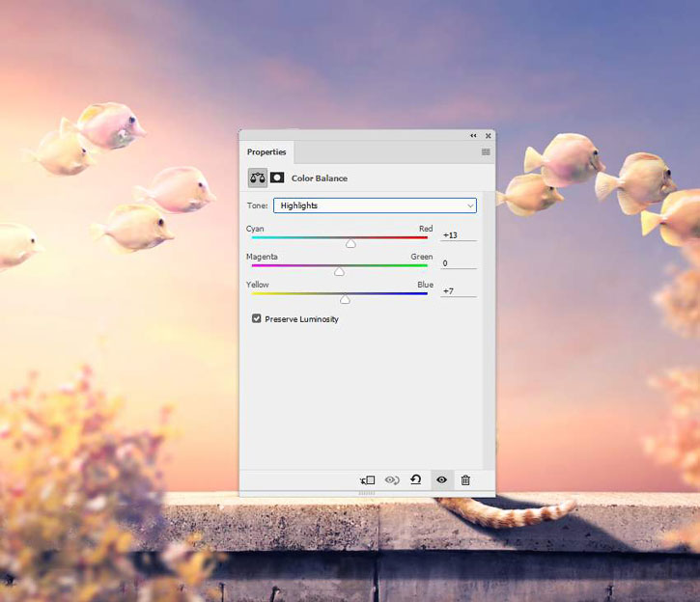This screenshot has height=602, width=700.
Task: Open the Tone dropdown showing Highlights
Action: click(x=375, y=205)
